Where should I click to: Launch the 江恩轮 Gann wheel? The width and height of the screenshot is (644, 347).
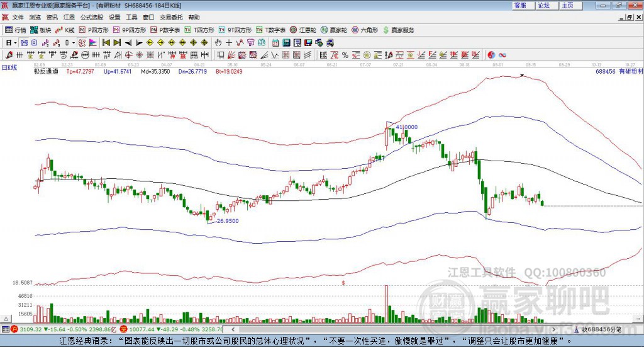[x=303, y=30]
